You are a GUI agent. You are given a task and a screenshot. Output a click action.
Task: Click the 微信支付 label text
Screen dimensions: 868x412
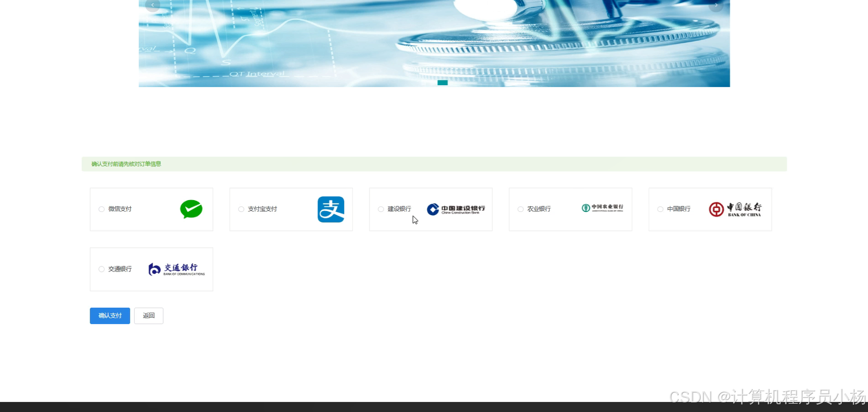(x=120, y=209)
